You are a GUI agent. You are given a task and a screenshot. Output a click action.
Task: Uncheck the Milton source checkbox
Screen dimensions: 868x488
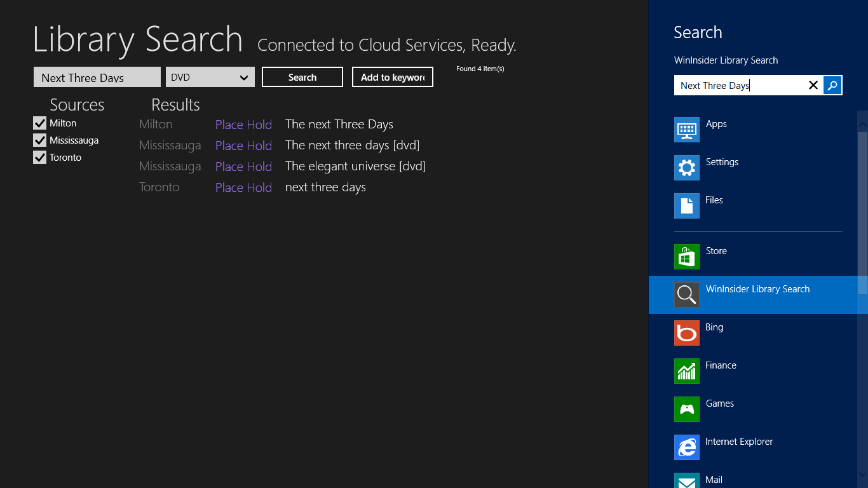pos(40,123)
